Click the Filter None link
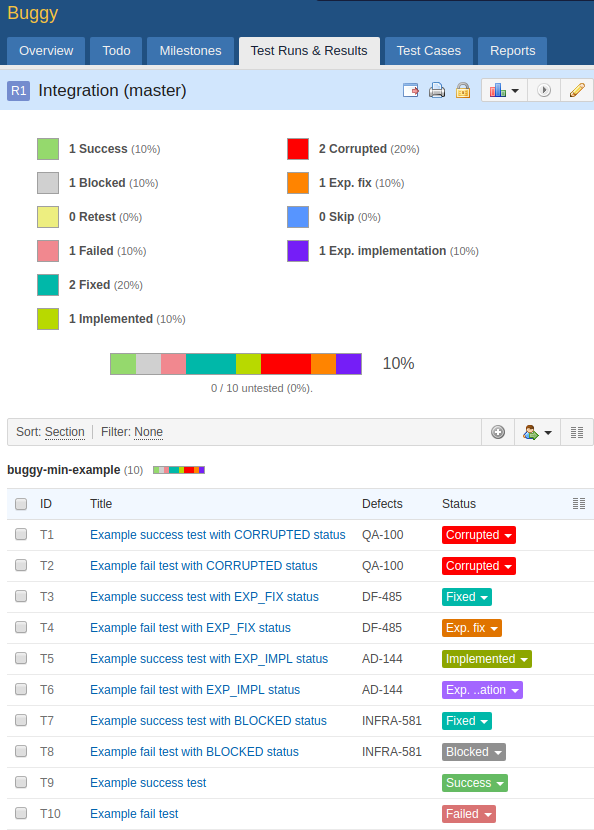 coord(148,432)
